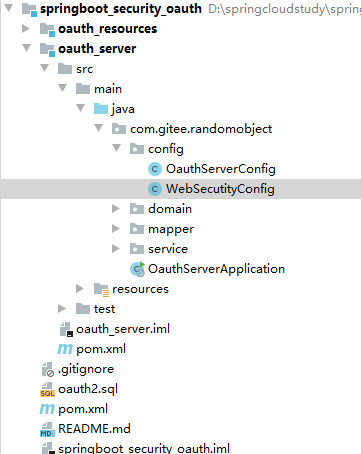362x454 pixels.
Task: Open the OauthServerApplication run class icon
Action: [137, 269]
